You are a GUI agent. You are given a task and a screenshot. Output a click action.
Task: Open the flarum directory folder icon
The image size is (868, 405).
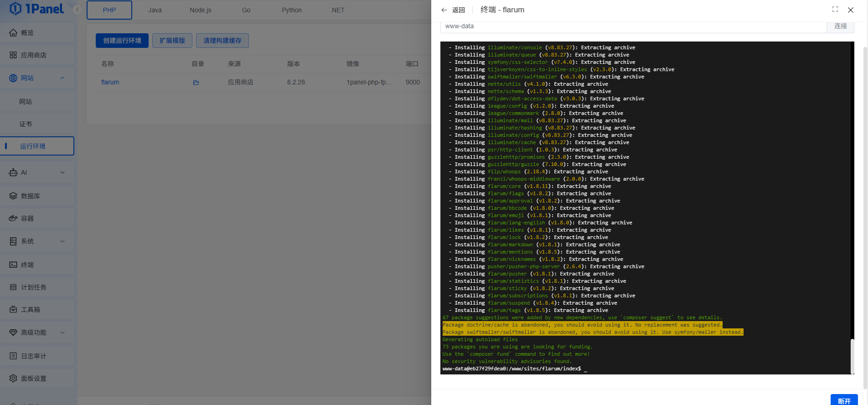click(x=196, y=83)
